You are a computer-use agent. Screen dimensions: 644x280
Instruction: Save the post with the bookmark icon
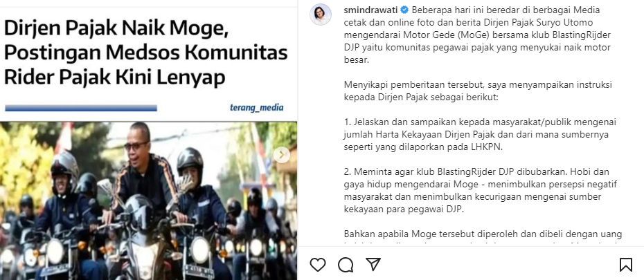(625, 265)
